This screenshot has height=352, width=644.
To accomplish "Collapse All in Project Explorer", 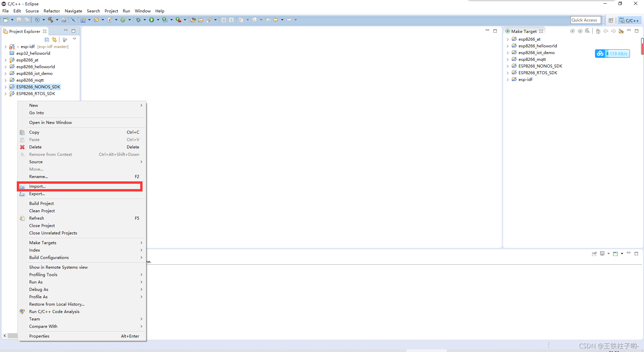I will click(x=47, y=40).
